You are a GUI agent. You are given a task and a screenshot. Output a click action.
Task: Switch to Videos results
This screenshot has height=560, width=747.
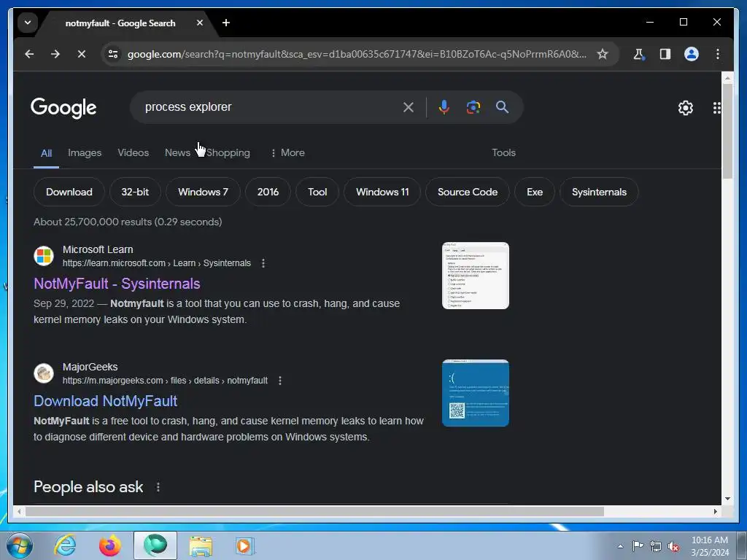pos(133,153)
